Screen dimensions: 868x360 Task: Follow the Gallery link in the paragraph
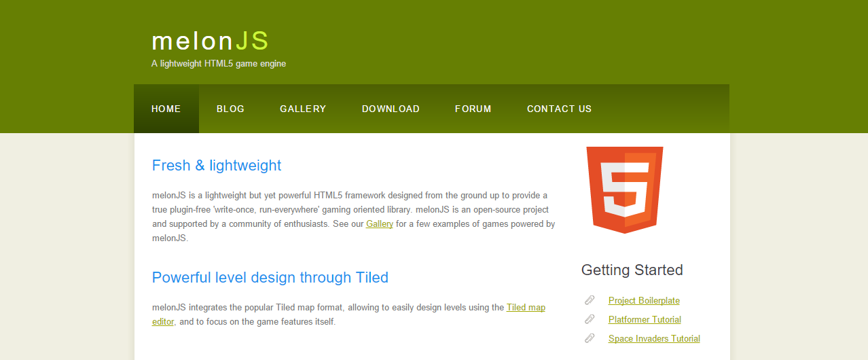380,223
